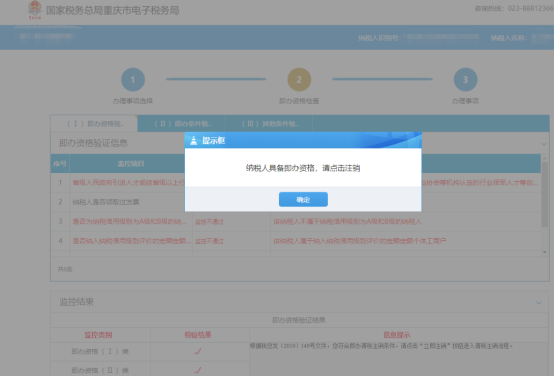Click 国家税务总局重庆市电子税务局 site title

tap(112, 11)
